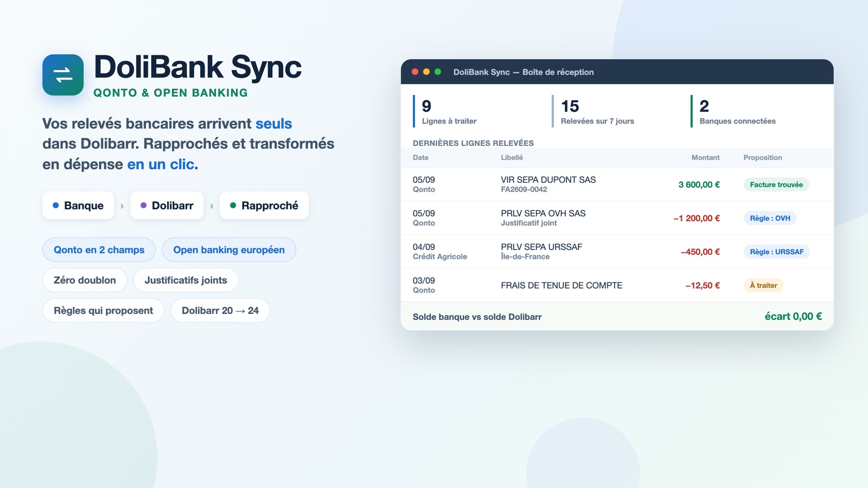Open the À traiter proposition badge
Image resolution: width=868 pixels, height=488 pixels.
763,285
